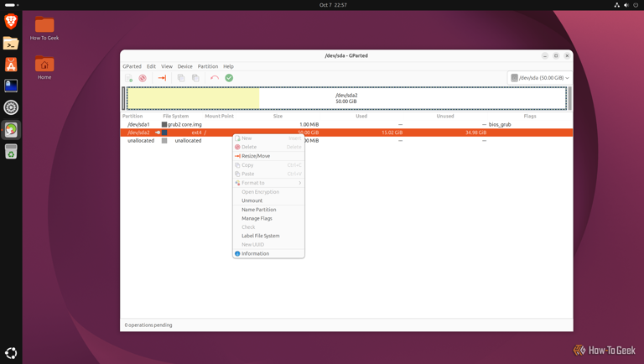Click the ext4 file system color square
Screen dimensions: 644x364
click(164, 133)
